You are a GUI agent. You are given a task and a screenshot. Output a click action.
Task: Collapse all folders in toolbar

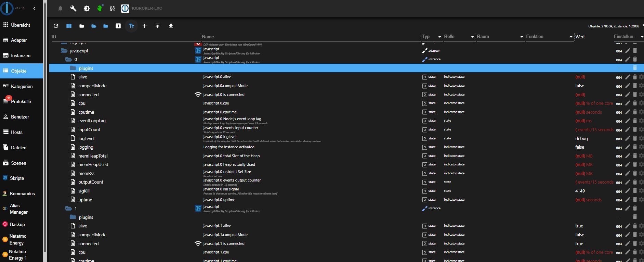81,26
